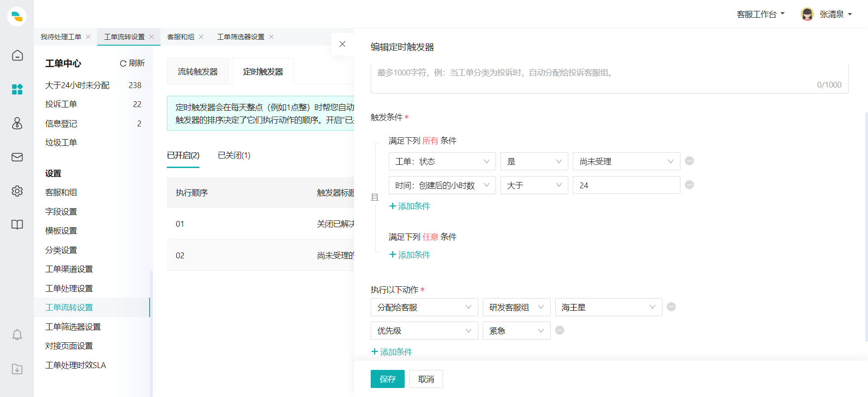The height and width of the screenshot is (397, 868).
Task: Add condition under 满足下列所有条件
Action: click(410, 206)
